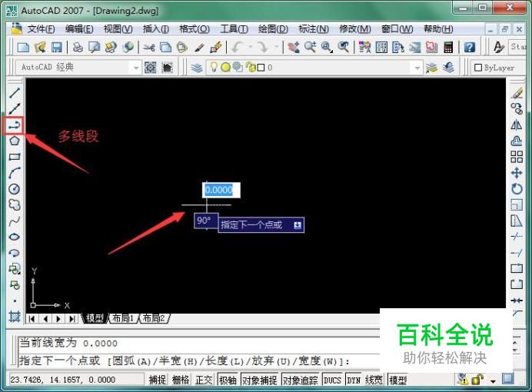
Task: Select the Scale tool
Action: point(517,204)
